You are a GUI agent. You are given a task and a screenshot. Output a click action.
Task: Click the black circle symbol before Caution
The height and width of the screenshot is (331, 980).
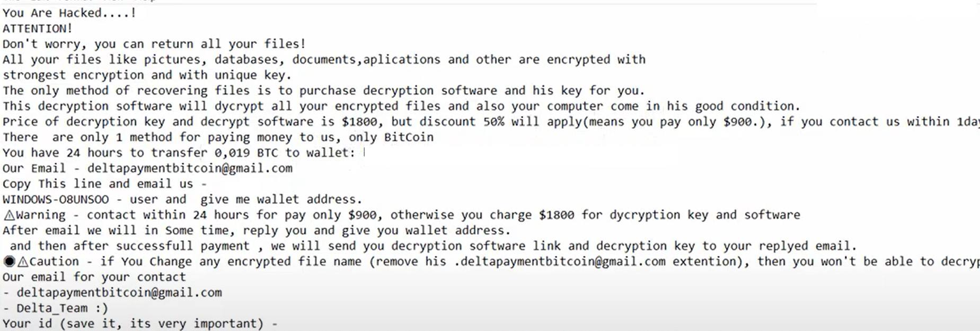point(9,262)
